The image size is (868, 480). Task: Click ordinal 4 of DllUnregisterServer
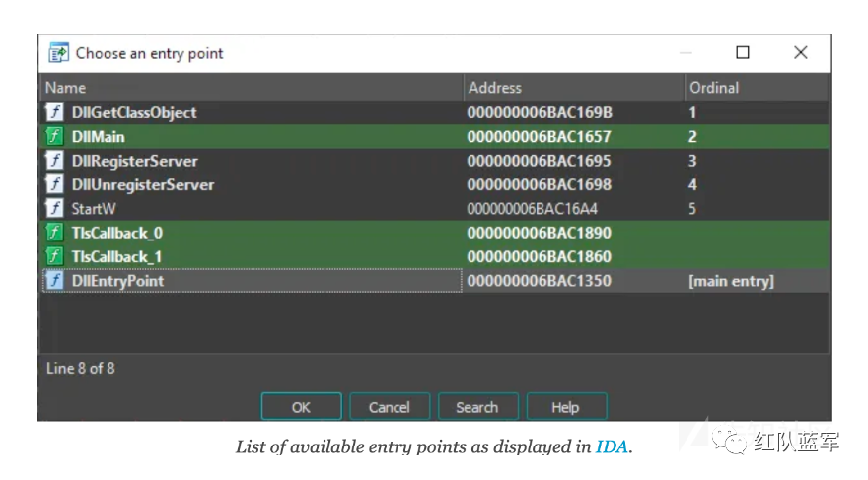692,184
